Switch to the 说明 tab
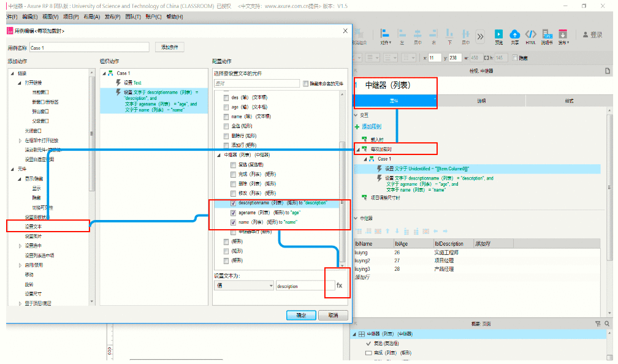 (481, 101)
